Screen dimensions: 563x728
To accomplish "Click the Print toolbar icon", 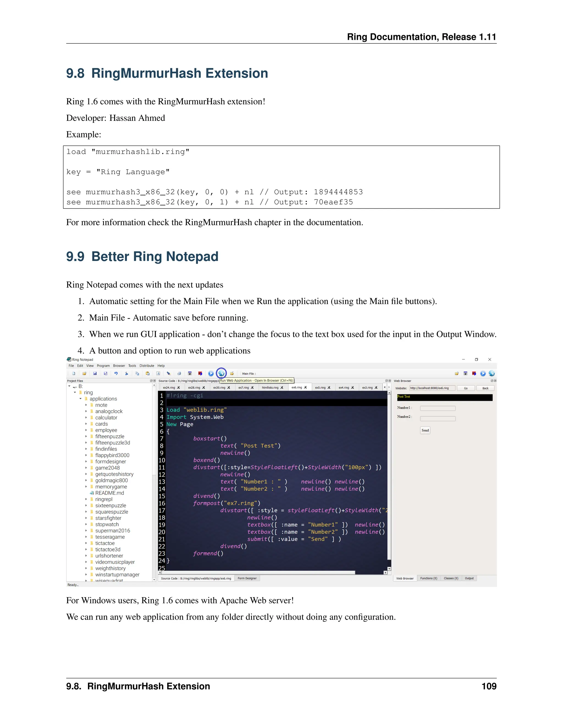I will click(x=179, y=373).
